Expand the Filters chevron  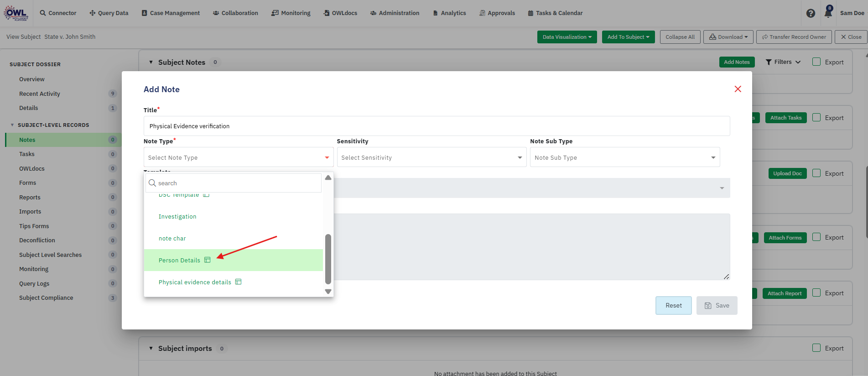tap(798, 62)
